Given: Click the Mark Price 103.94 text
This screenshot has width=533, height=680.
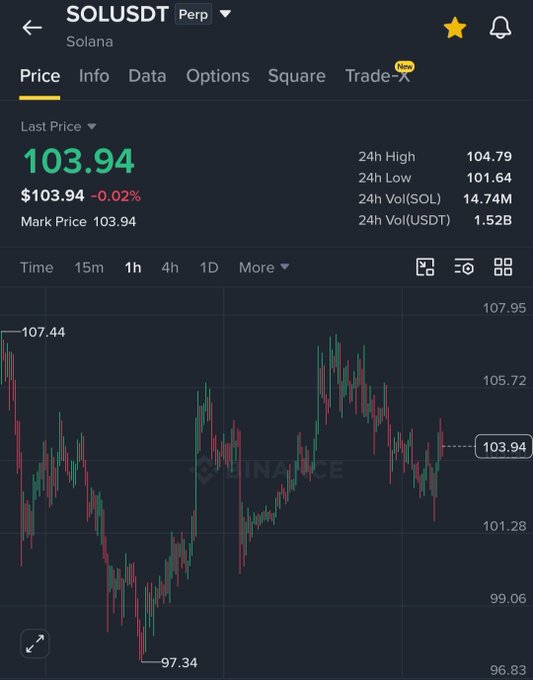Looking at the screenshot, I should click(78, 222).
